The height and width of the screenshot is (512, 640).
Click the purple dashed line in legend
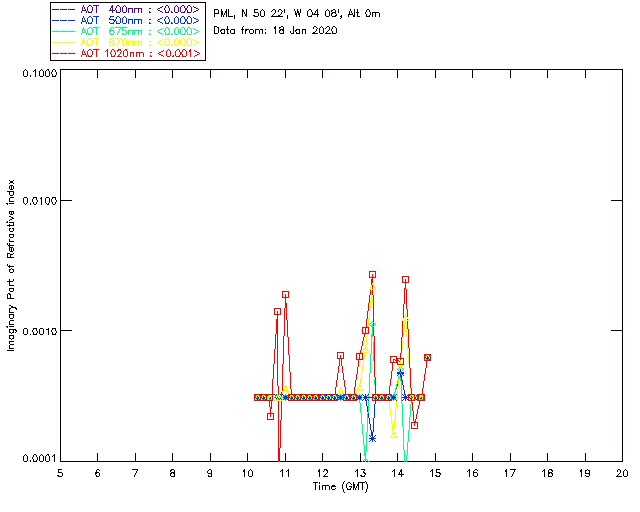(x=64, y=9)
